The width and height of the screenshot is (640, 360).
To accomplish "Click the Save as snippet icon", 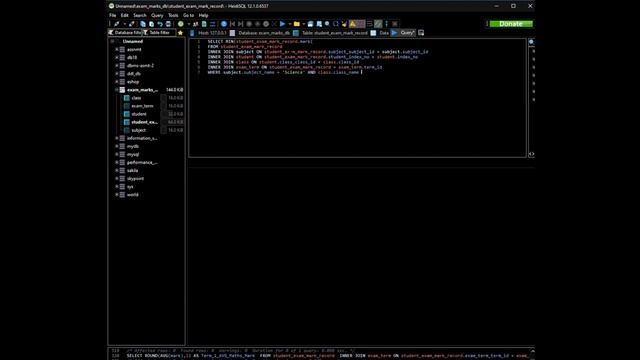I will click(x=319, y=24).
